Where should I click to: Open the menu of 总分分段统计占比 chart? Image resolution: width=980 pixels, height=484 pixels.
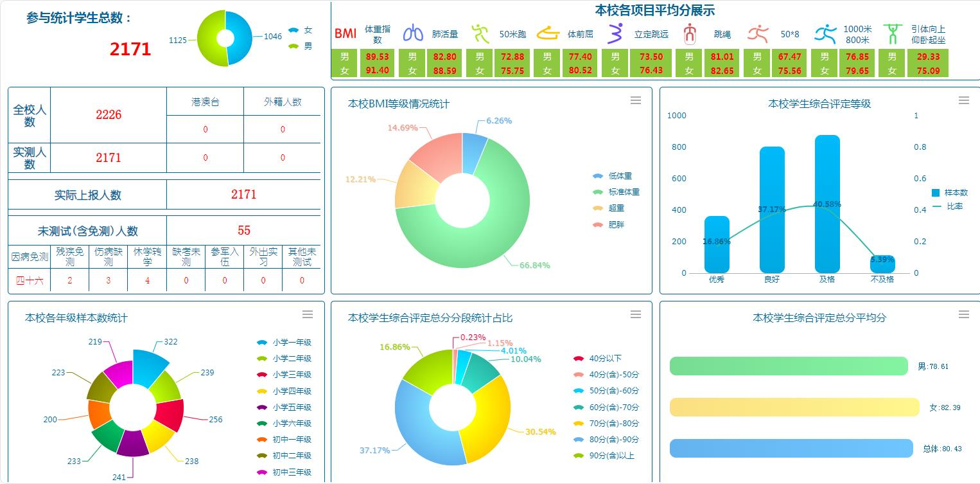pos(636,314)
